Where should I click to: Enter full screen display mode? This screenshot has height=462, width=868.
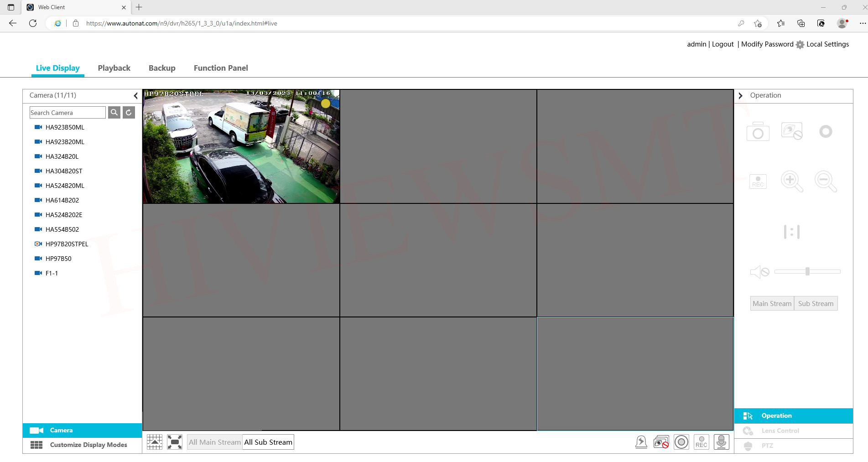[x=175, y=442]
